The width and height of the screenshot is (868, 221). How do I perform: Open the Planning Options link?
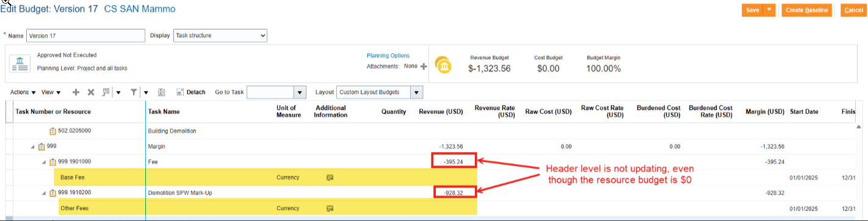point(388,55)
